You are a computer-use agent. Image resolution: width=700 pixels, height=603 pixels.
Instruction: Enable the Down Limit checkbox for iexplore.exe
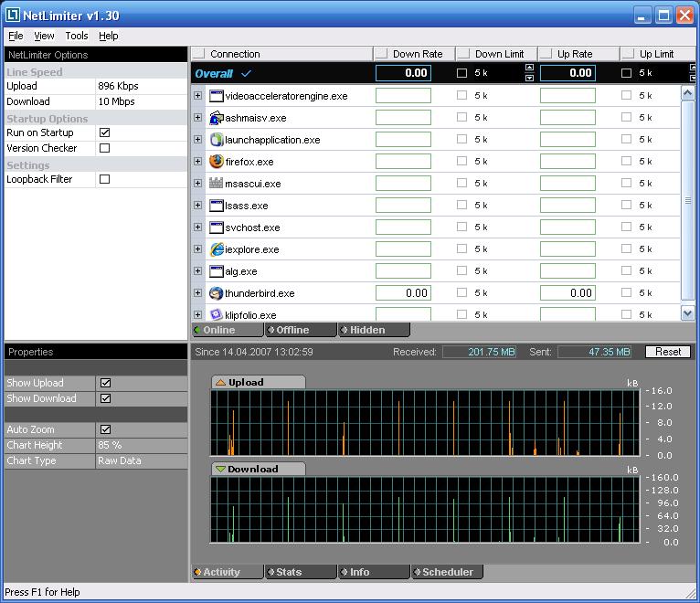(x=462, y=249)
